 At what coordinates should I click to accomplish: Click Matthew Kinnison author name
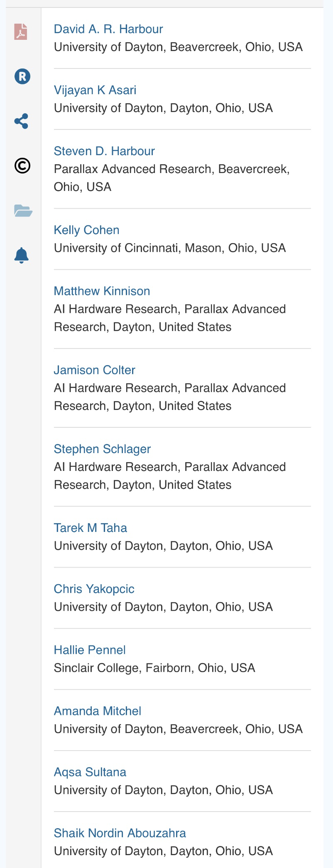[x=102, y=291]
